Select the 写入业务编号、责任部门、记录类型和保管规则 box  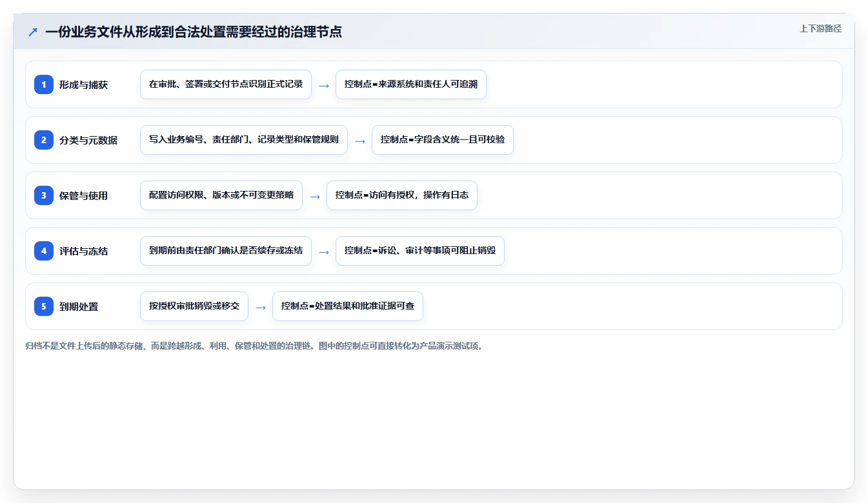point(244,140)
